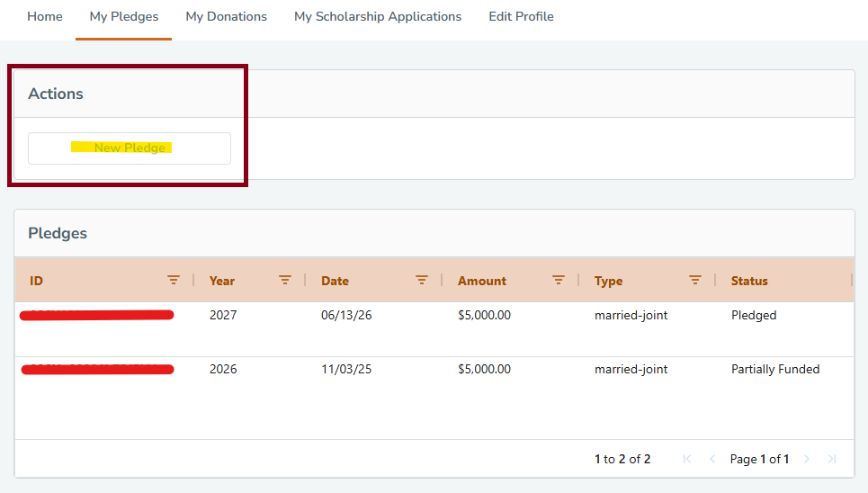Open the Date column filter icon

(x=421, y=281)
